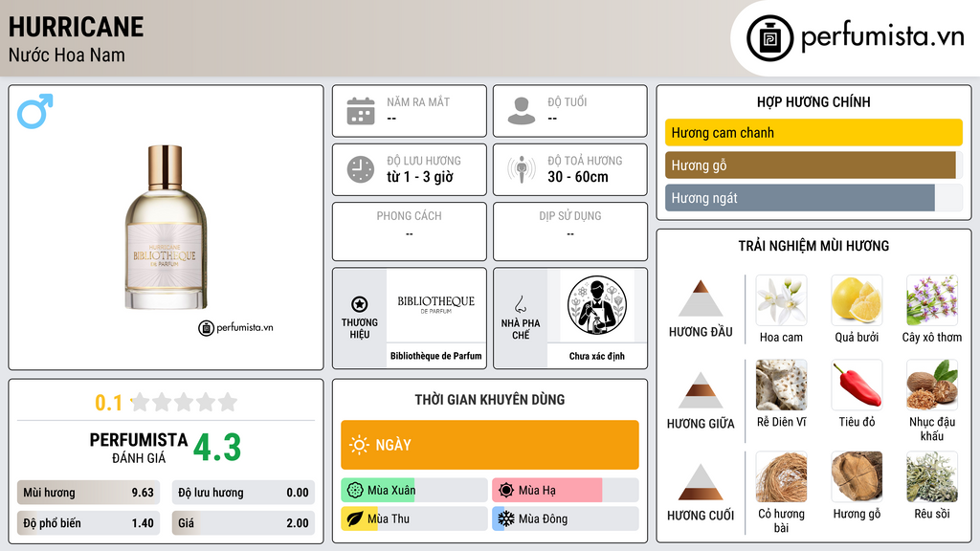Select the Cây xô thơm note image
Screen dimensions: 980x551
932,300
